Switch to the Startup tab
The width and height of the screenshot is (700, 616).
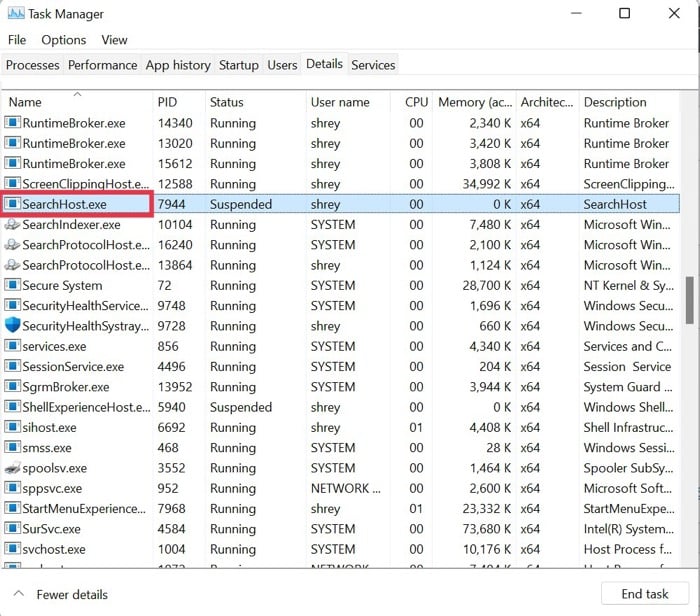pyautogui.click(x=238, y=65)
